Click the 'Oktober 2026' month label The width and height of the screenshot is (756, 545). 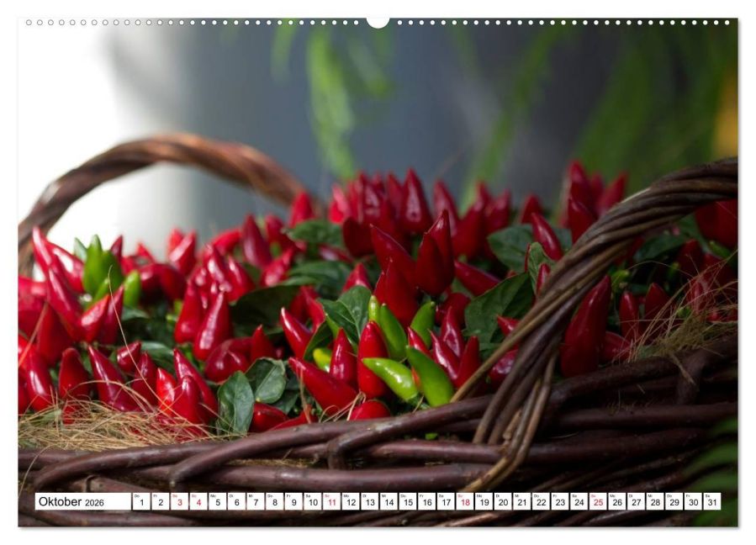point(71,501)
